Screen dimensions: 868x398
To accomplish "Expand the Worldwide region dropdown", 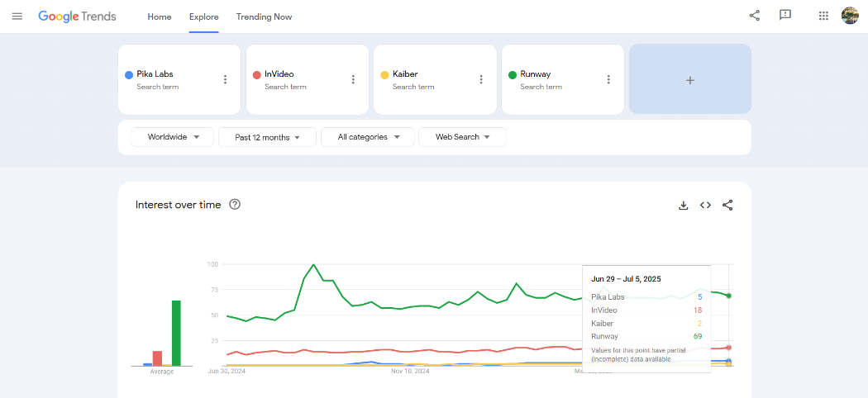I will tap(172, 137).
